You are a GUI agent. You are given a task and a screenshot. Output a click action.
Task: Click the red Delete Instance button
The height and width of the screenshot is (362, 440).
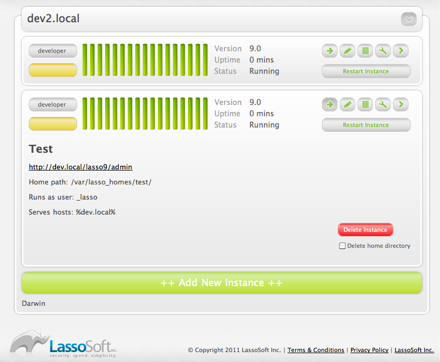365,230
